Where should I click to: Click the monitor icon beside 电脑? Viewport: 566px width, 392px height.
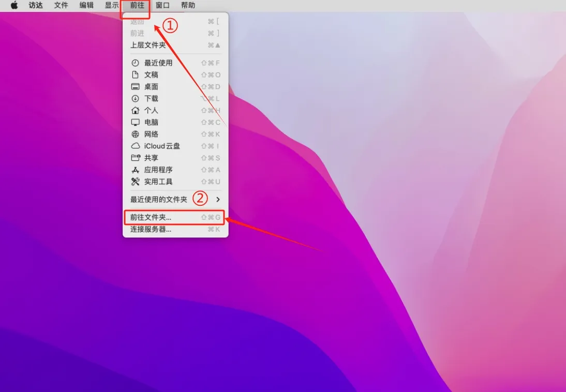coord(136,123)
